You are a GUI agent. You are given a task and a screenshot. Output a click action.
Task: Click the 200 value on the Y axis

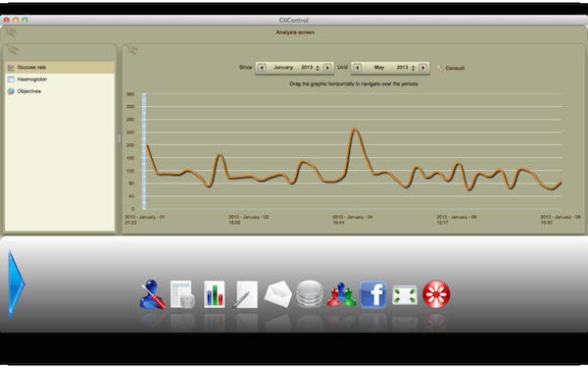click(x=130, y=145)
